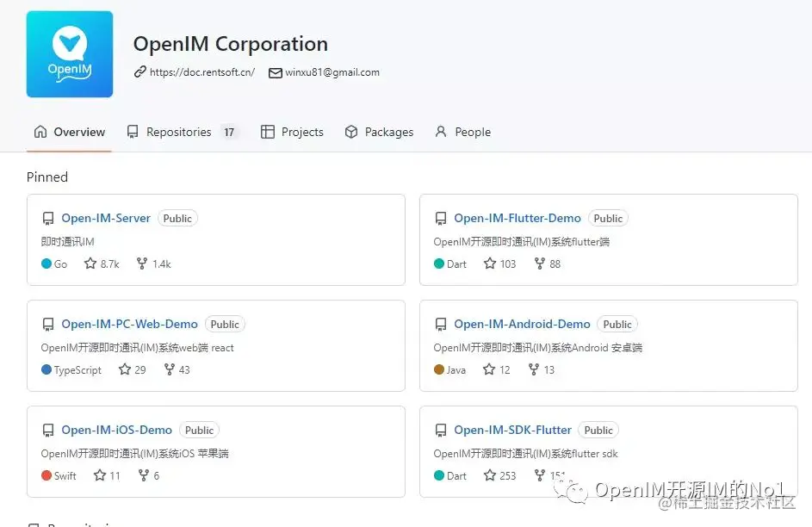View stargazers of Open-IM-Android-Demo (12 stars)
Image resolution: width=812 pixels, height=527 pixels.
496,369
